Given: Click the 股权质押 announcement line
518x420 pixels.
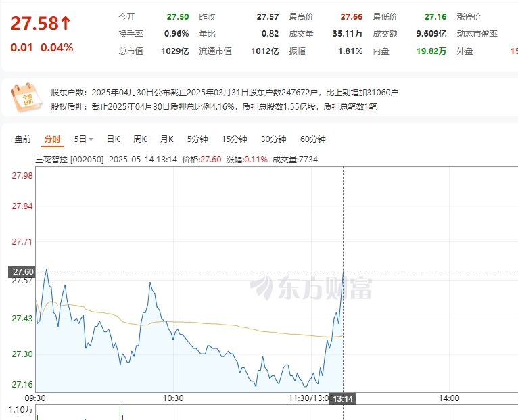Looking at the screenshot, I should pyautogui.click(x=214, y=107).
